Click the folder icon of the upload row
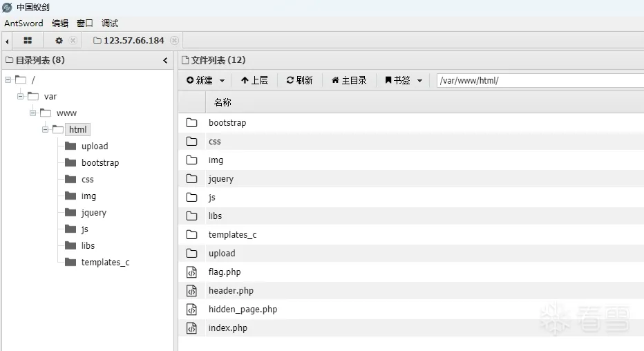 191,254
